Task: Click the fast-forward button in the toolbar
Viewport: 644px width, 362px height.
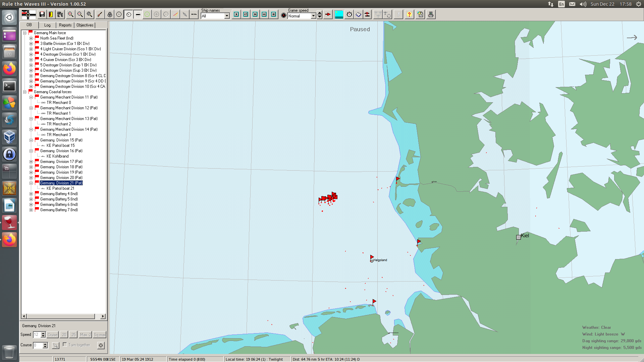Action: [x=264, y=14]
